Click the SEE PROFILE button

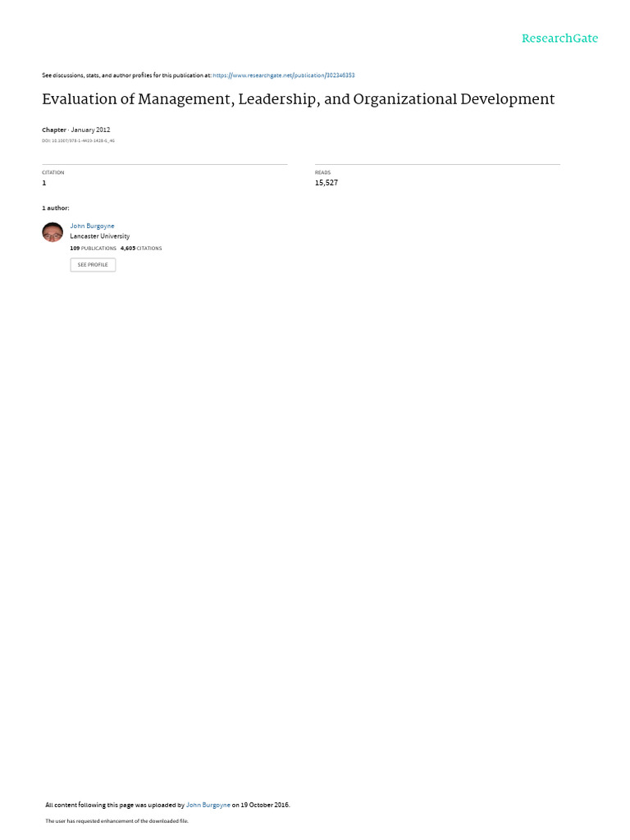coord(93,265)
